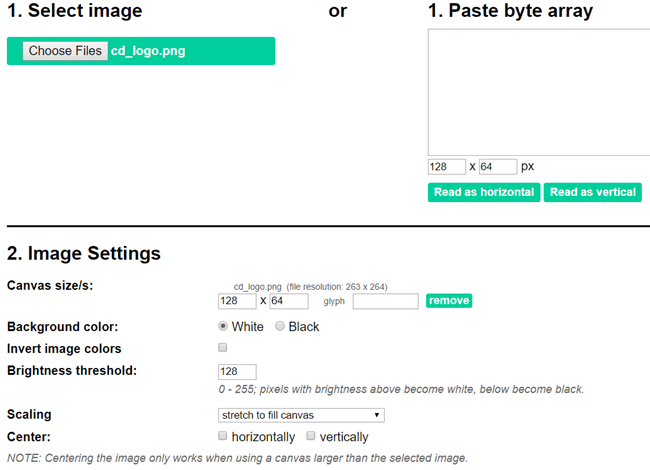Select Black background color
650x470 pixels.
coord(281,327)
